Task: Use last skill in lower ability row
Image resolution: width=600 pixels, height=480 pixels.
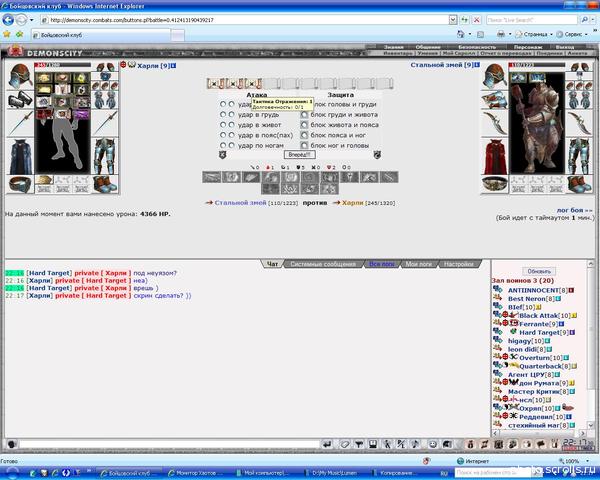Action: click(329, 188)
